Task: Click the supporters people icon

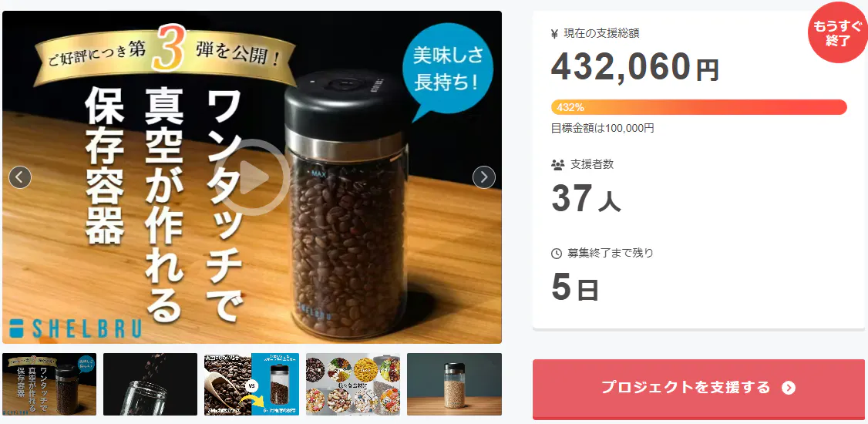Action: click(x=557, y=164)
